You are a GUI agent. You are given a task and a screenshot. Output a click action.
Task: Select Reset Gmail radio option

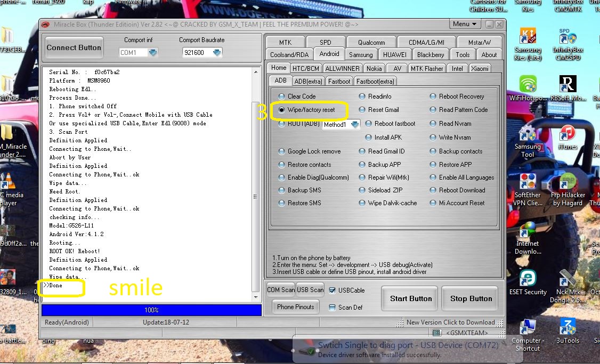[x=362, y=110]
